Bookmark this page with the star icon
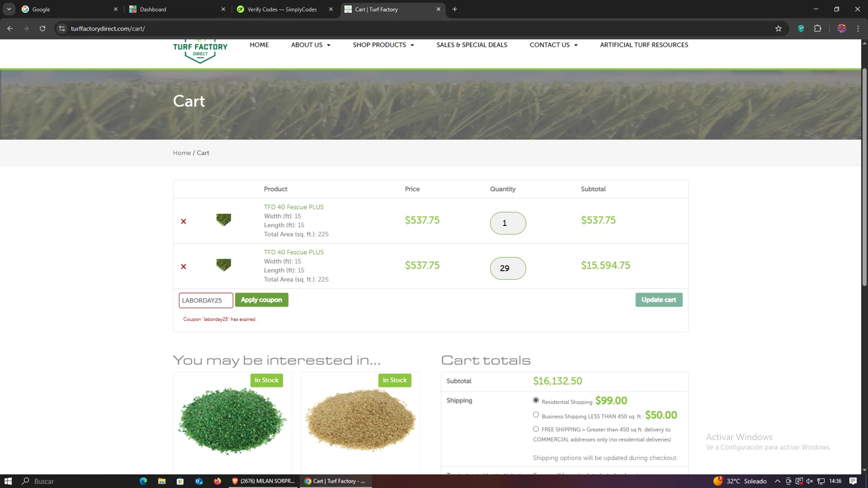868x488 pixels. point(778,28)
